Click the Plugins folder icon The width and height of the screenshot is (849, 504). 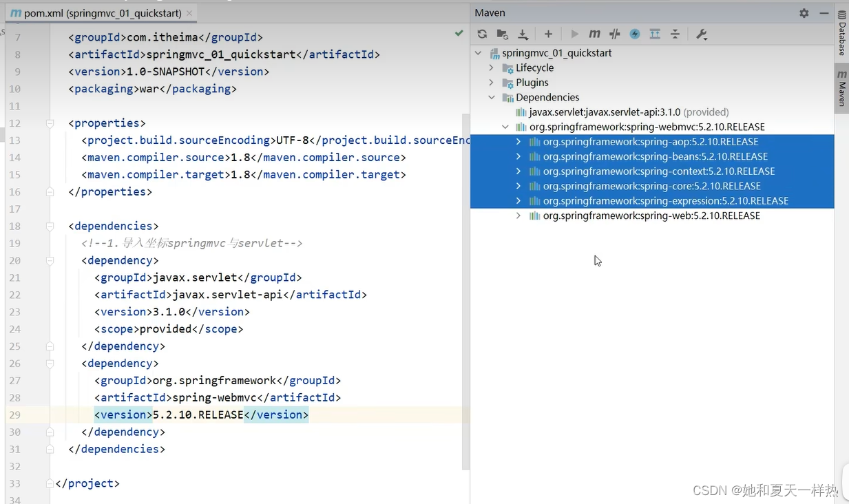click(508, 83)
